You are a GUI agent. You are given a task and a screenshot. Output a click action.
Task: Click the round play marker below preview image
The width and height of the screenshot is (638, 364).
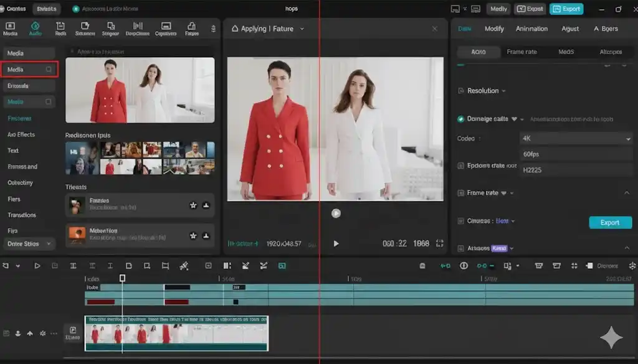[336, 213]
